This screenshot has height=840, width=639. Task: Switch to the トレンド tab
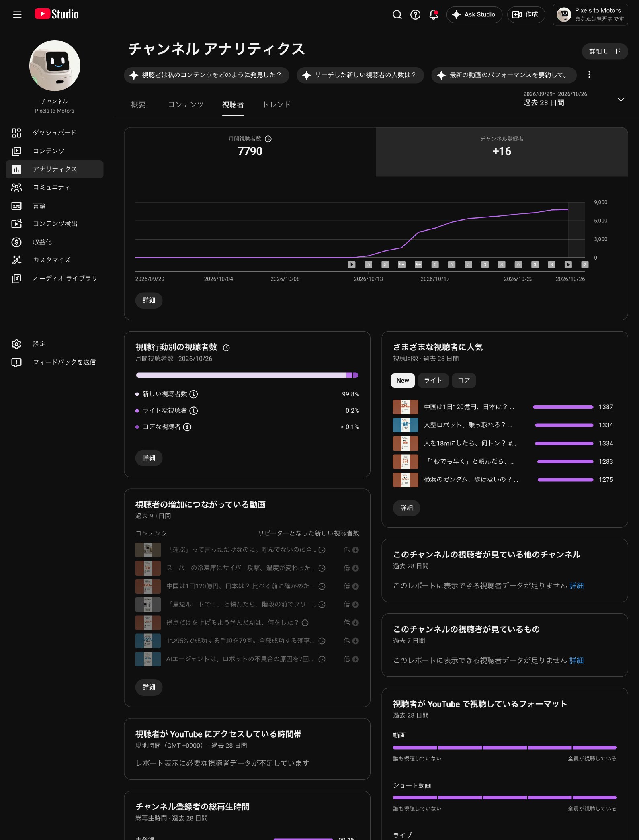[276, 104]
